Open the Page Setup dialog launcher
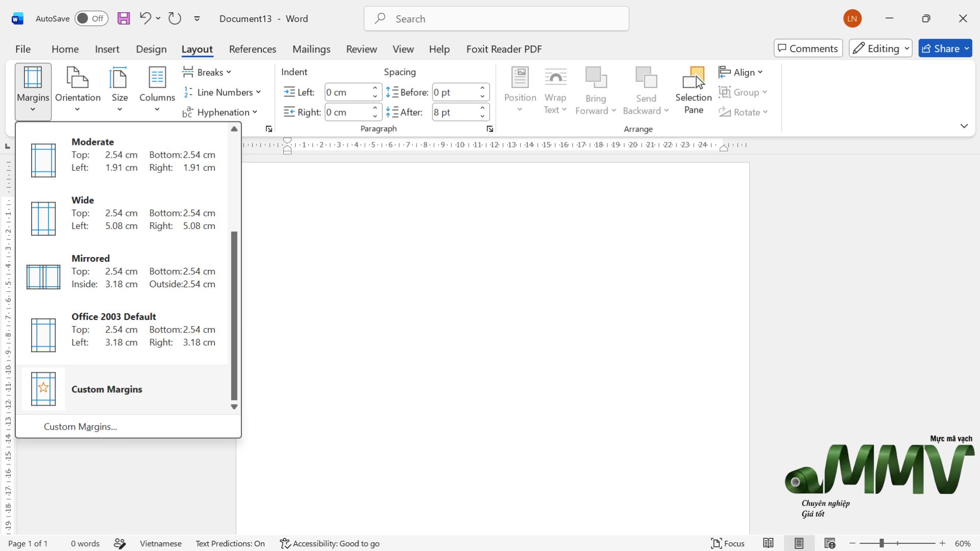Screen dimensions: 980x551 click(269, 129)
